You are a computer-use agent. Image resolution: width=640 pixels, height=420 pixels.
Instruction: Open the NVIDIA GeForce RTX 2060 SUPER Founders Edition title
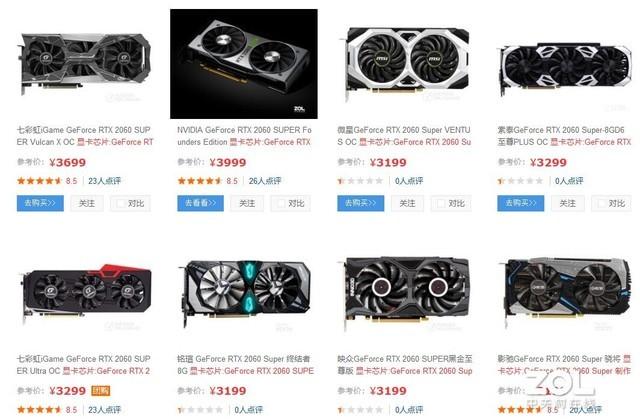coord(244,136)
